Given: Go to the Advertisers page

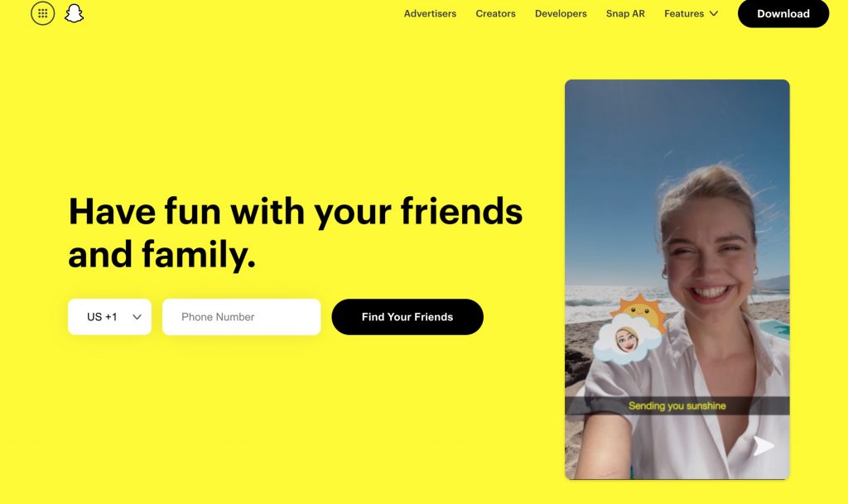Looking at the screenshot, I should [x=430, y=13].
